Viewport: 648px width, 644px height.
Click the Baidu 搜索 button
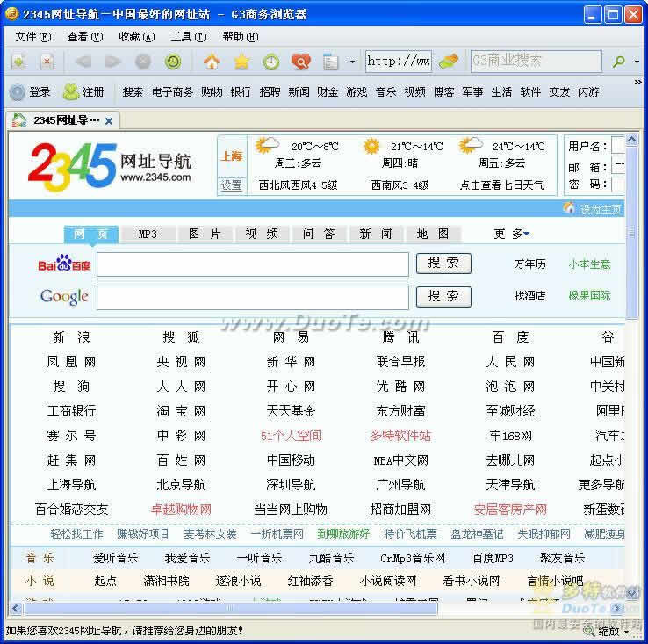click(x=443, y=264)
